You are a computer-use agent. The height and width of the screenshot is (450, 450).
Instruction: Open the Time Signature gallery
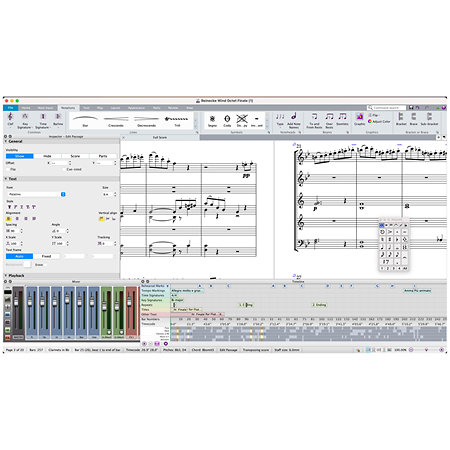pyautogui.click(x=43, y=121)
